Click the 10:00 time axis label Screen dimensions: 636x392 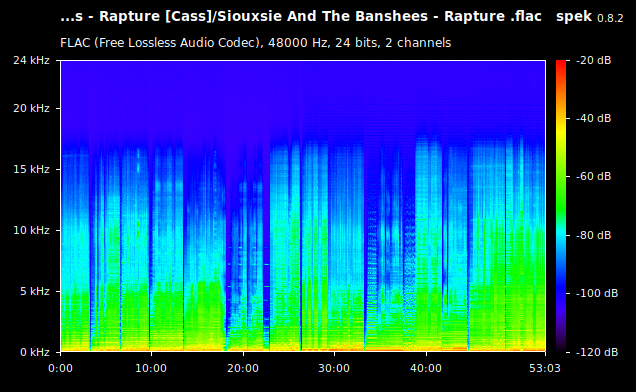(151, 368)
